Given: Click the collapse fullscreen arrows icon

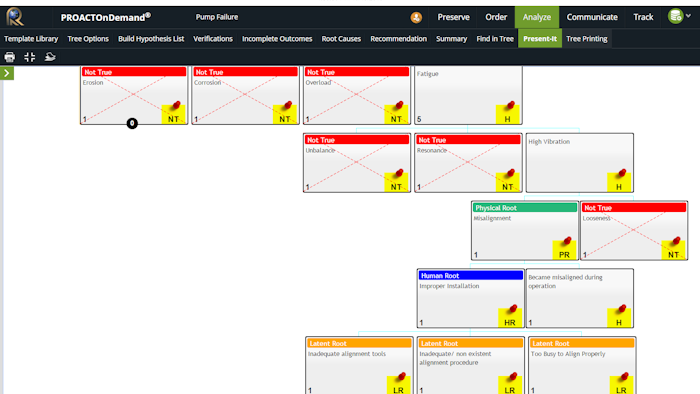Looking at the screenshot, I should coord(29,57).
